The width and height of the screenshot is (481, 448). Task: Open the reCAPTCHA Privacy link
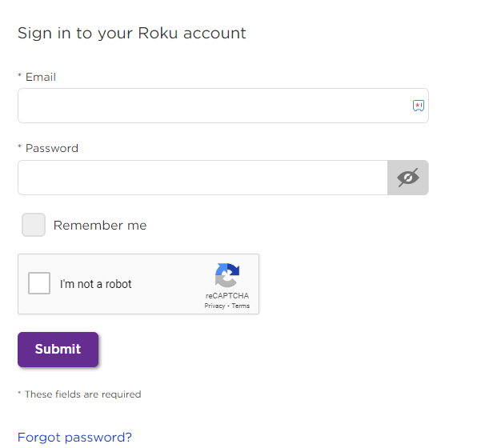pos(214,306)
